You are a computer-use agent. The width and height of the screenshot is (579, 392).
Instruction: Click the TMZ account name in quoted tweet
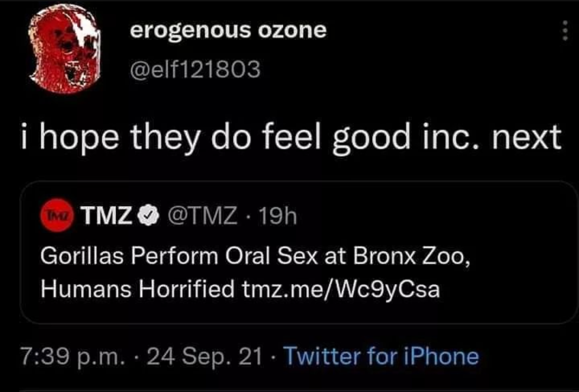106,216
